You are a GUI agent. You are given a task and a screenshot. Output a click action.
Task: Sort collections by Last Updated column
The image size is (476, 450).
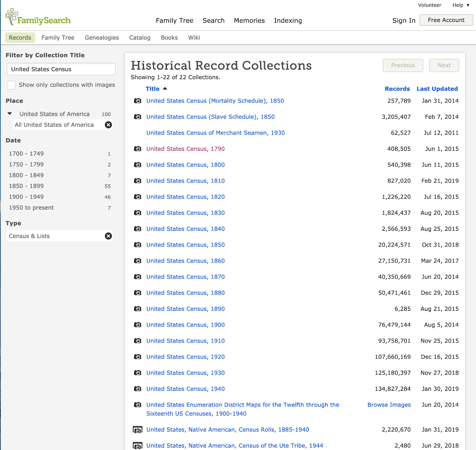(437, 89)
